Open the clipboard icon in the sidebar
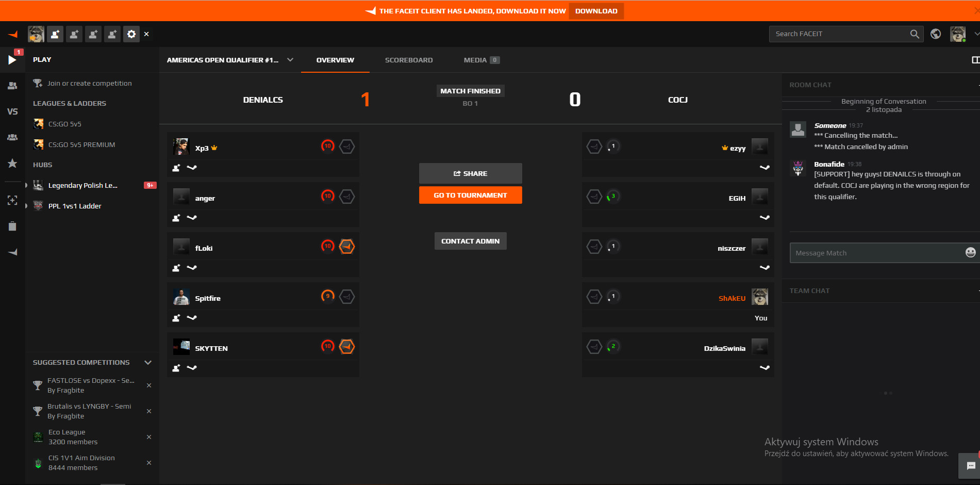Image resolution: width=980 pixels, height=485 pixels. pos(12,226)
